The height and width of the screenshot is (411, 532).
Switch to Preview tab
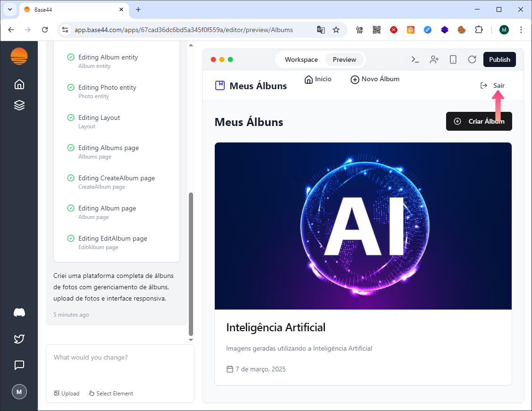[x=345, y=59]
